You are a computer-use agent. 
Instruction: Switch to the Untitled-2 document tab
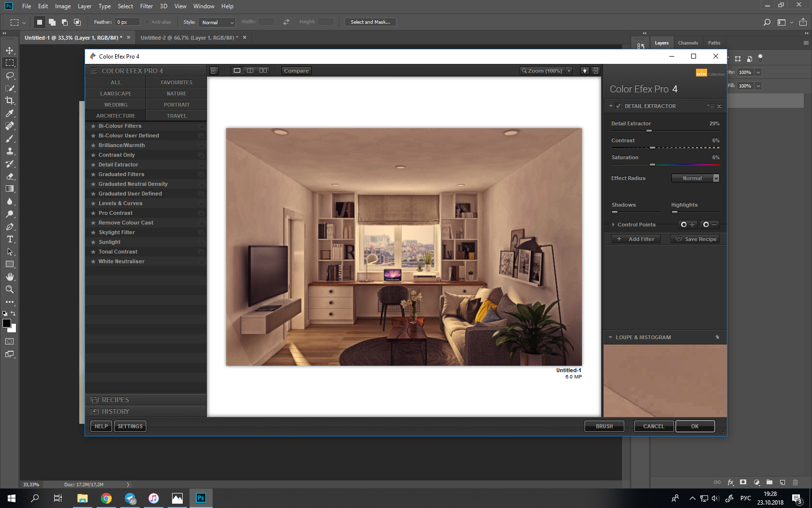pyautogui.click(x=189, y=38)
